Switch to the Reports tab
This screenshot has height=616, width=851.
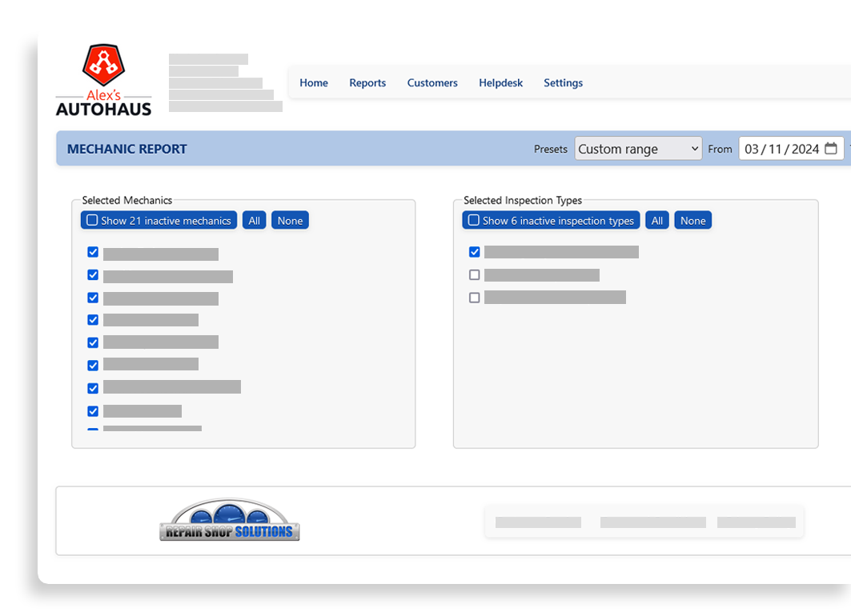coord(367,82)
